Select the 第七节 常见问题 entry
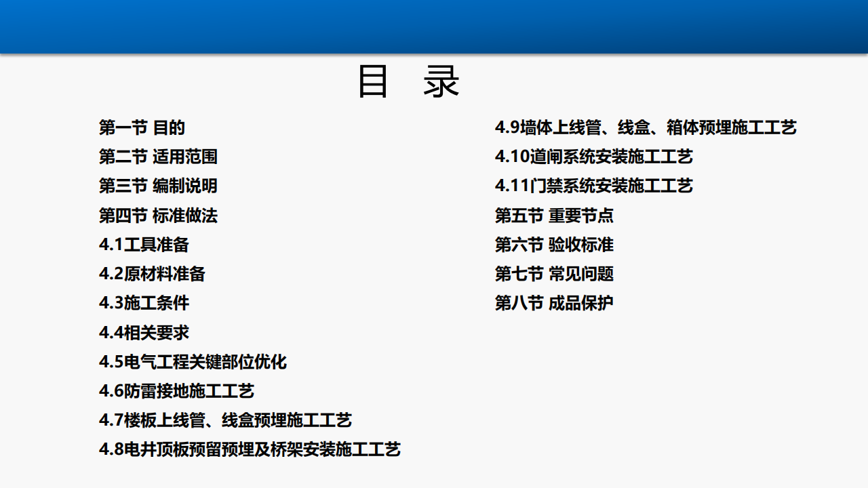 (554, 274)
